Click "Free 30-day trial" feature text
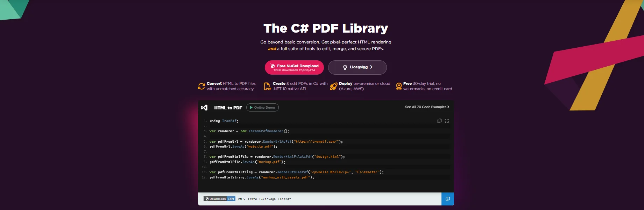This screenshot has height=210, width=644. pyautogui.click(x=419, y=83)
